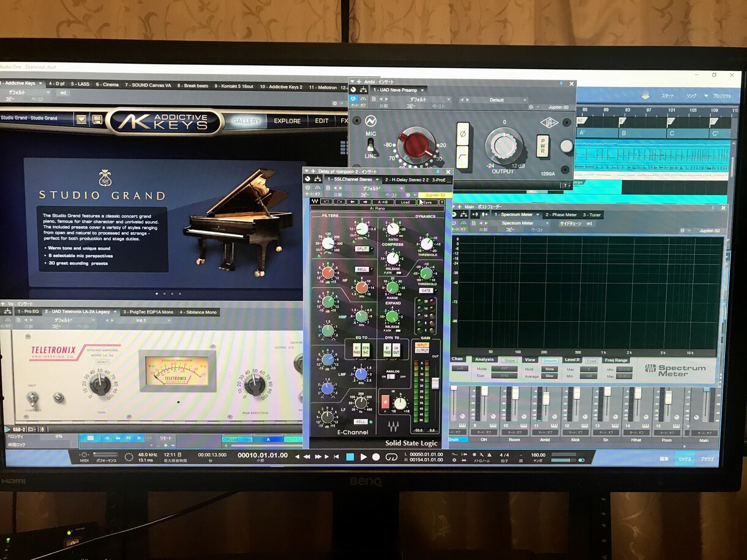The image size is (747, 560).
Task: Click the SSL E-Channel output fader
Action: (435, 383)
